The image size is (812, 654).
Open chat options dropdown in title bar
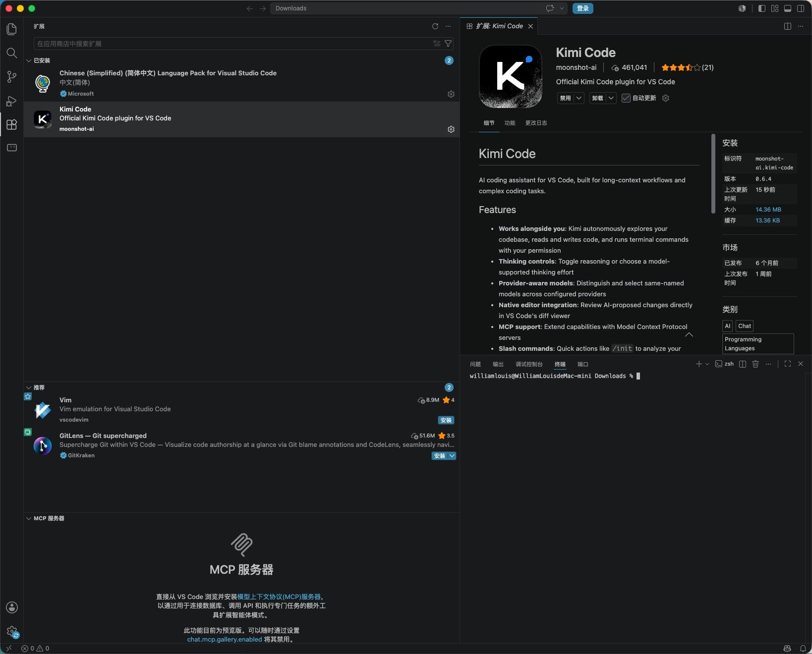(562, 8)
